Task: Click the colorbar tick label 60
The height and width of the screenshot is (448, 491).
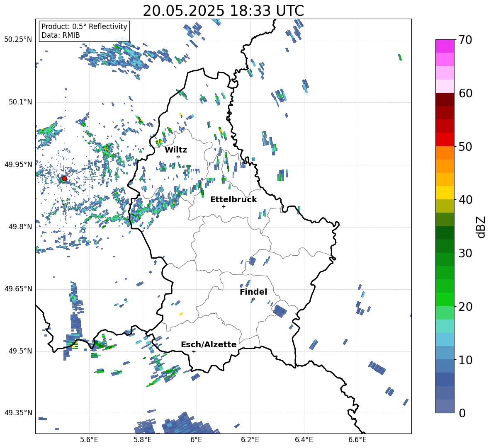Action: [466, 93]
